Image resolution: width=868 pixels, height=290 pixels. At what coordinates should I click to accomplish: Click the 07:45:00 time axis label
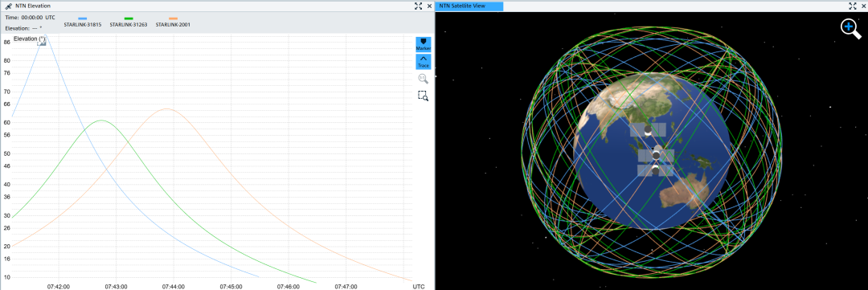[231, 287]
